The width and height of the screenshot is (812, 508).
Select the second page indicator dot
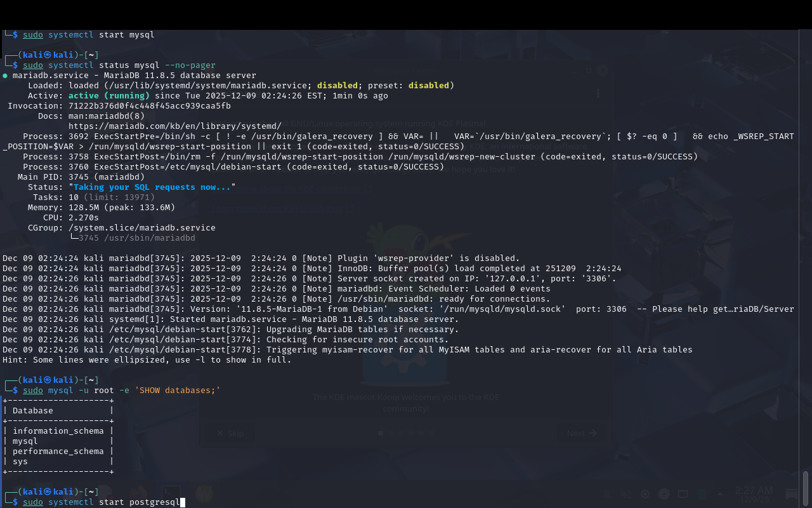(x=390, y=433)
